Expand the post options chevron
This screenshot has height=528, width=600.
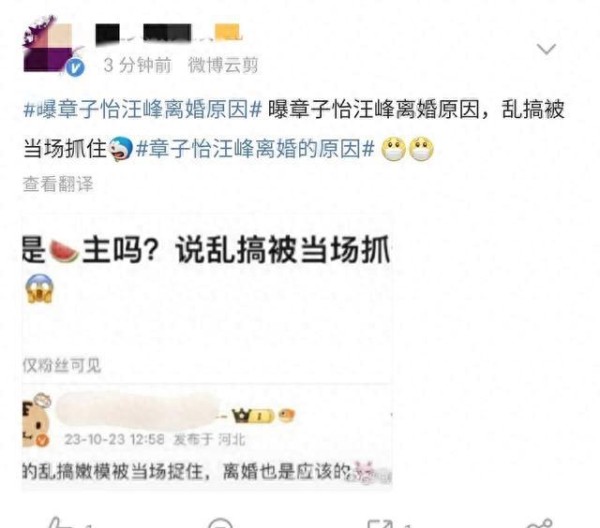[546, 49]
